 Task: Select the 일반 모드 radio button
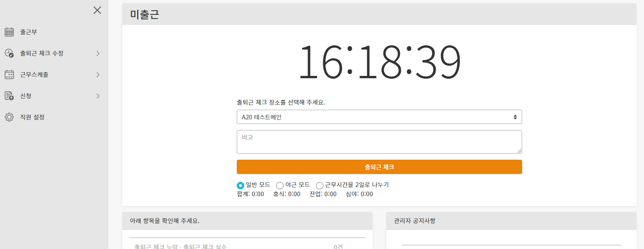pos(240,185)
